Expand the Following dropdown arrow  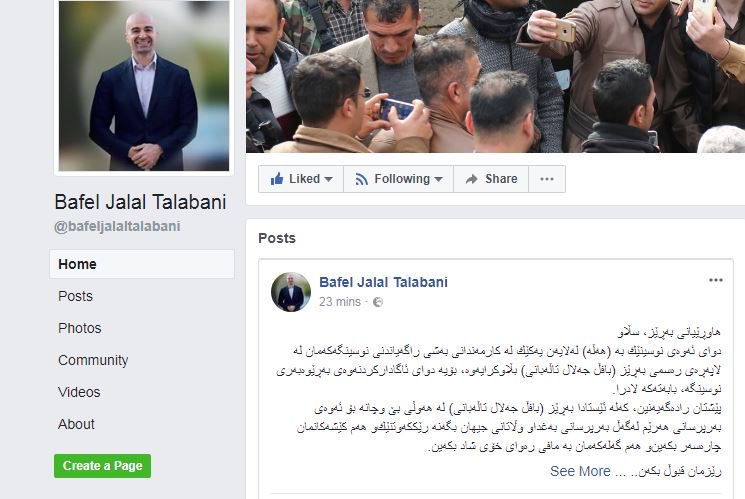[x=439, y=179]
